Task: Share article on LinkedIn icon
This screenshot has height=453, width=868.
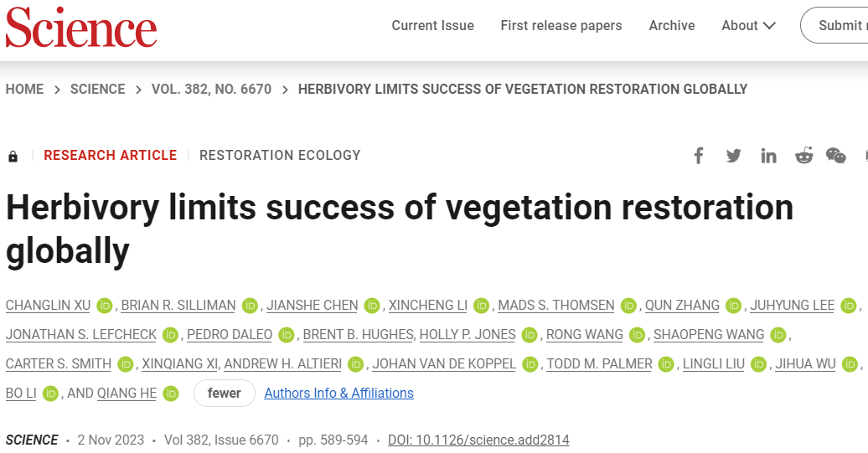Action: point(768,156)
